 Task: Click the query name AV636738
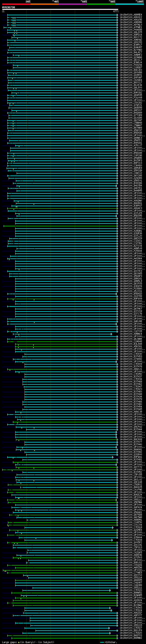8,7
